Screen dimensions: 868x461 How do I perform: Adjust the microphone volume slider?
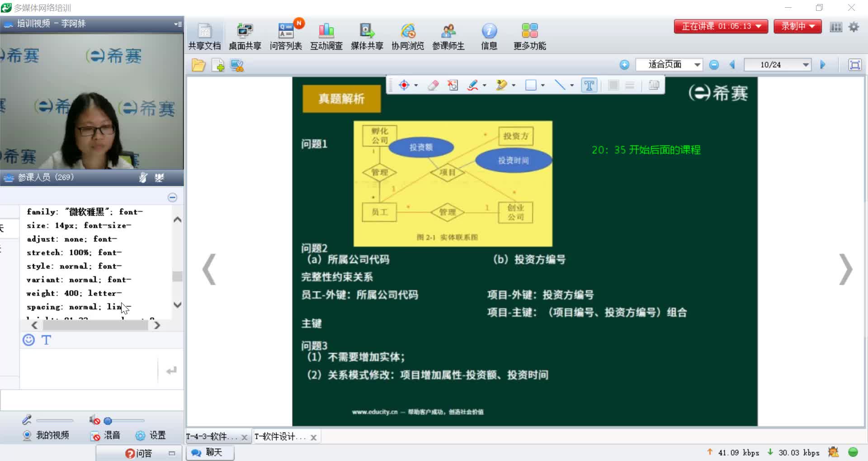[55, 420]
